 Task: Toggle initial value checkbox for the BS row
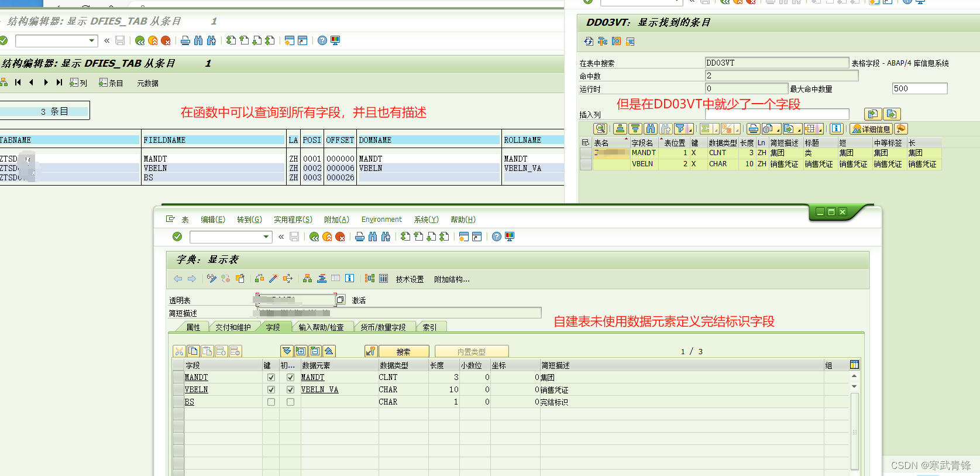tap(290, 402)
